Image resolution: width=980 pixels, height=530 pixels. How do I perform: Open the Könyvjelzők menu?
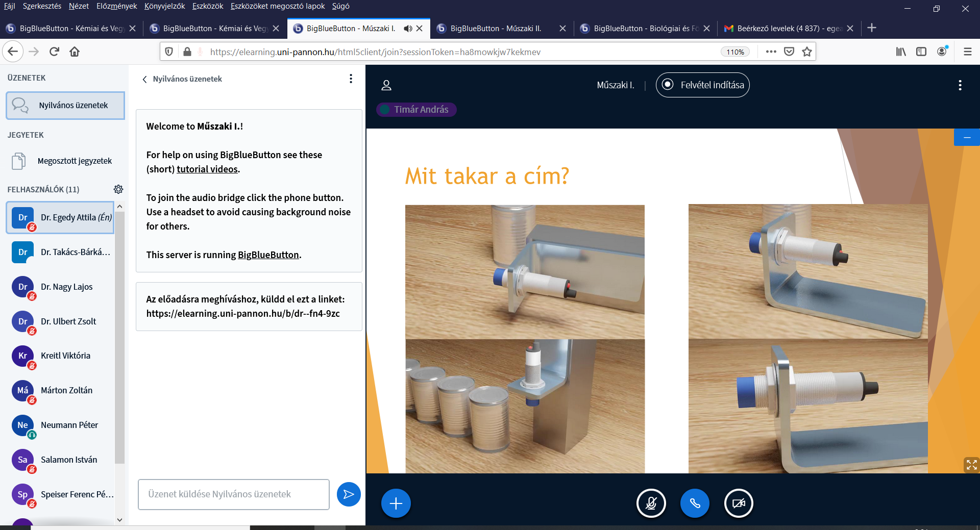click(x=164, y=6)
